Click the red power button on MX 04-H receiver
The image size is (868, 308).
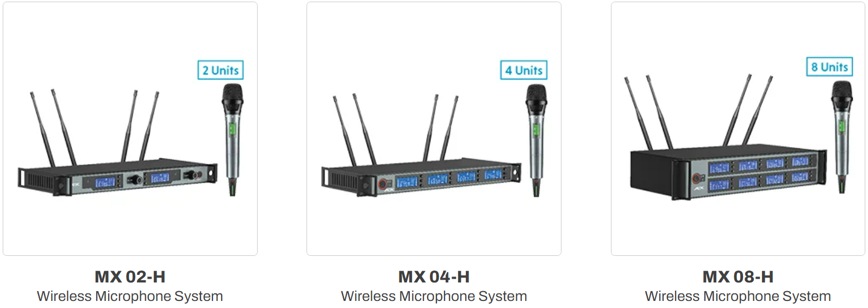383,184
